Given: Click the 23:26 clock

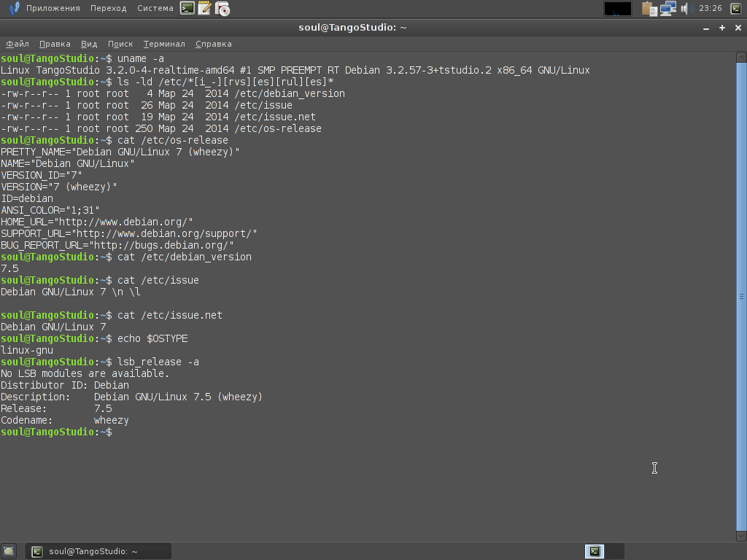Looking at the screenshot, I should coord(711,8).
